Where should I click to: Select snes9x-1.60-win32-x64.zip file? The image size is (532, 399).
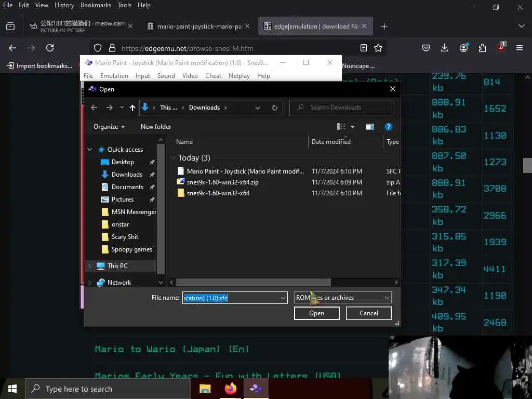coord(222,182)
